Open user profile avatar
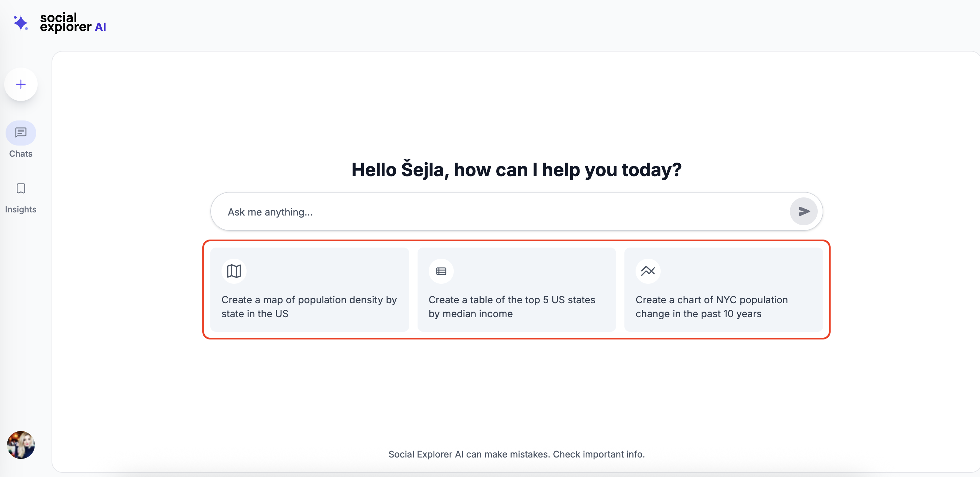Screen dimensions: 980x477 (21, 445)
